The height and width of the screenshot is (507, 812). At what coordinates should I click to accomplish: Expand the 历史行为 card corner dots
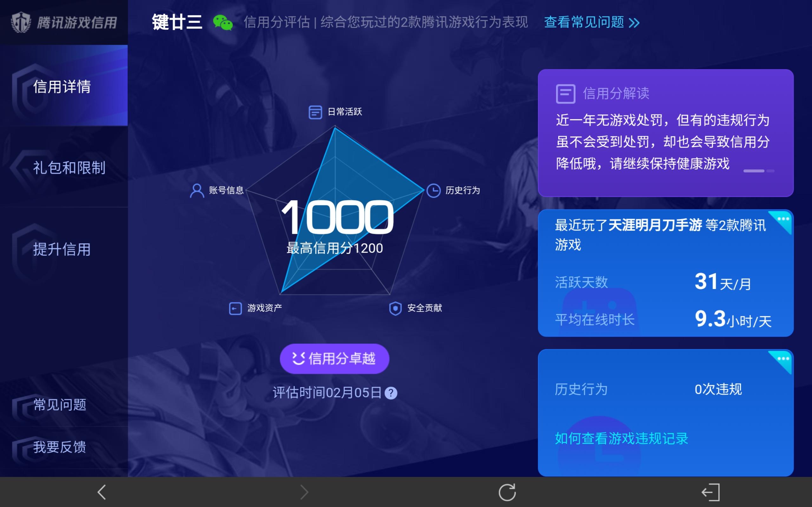[x=783, y=359]
